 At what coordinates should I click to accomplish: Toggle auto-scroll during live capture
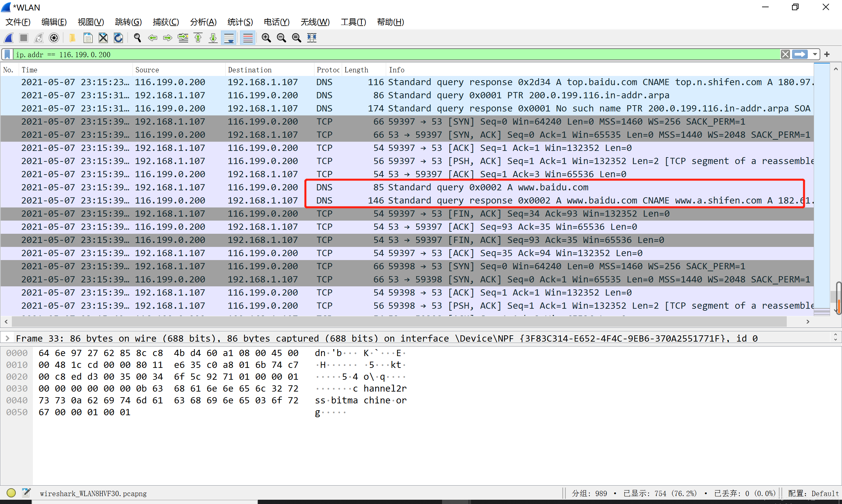[x=229, y=38]
